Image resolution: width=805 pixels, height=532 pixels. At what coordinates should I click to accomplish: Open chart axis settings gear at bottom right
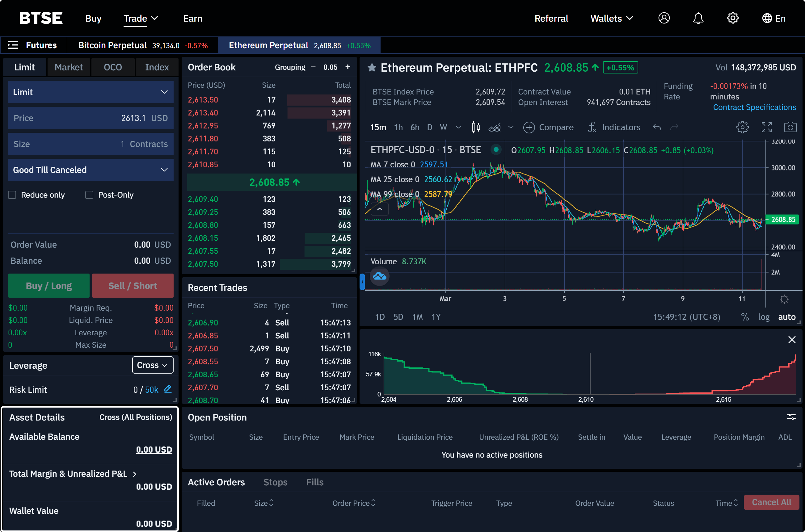784,299
